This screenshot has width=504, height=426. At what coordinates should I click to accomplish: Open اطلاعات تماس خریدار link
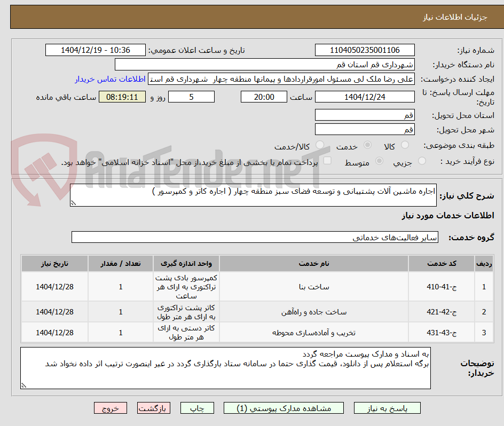pos(110,79)
